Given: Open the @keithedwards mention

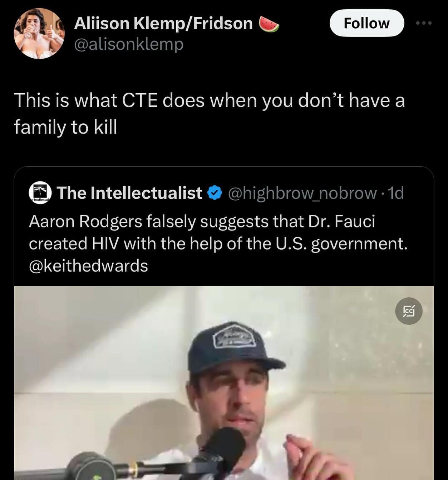Looking at the screenshot, I should (x=88, y=266).
